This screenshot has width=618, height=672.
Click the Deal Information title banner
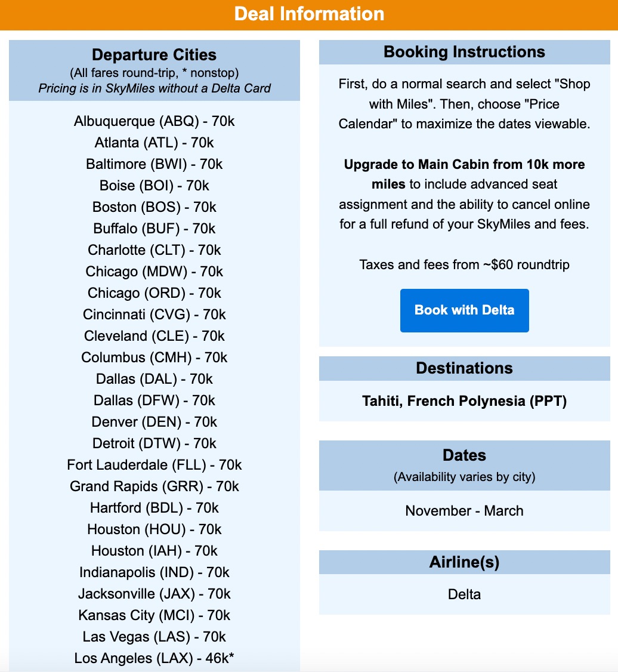(x=309, y=14)
